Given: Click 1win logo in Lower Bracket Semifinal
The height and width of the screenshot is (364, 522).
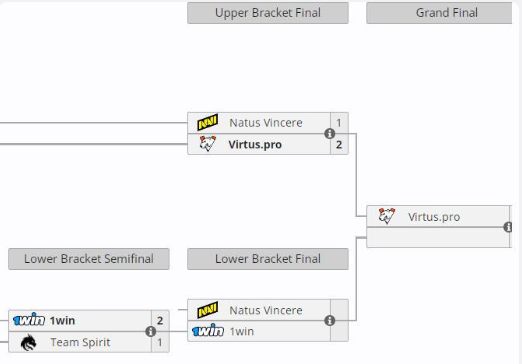Looking at the screenshot, I should pyautogui.click(x=29, y=320).
